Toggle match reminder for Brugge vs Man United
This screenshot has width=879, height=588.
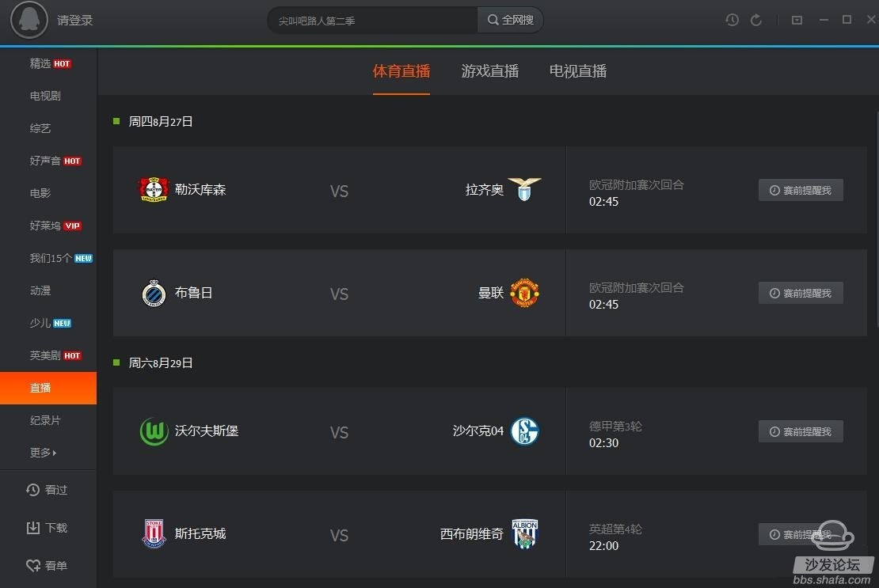(801, 293)
